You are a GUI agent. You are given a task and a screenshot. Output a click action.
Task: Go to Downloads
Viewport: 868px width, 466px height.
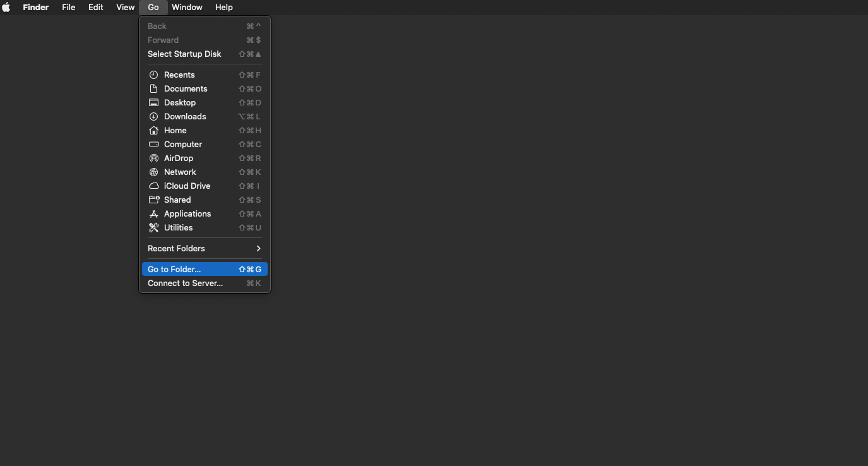coord(205,117)
